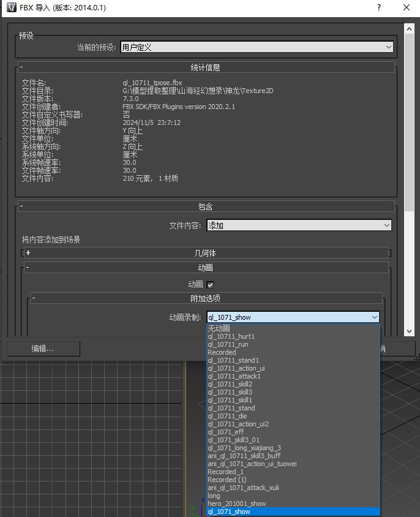Pick ani_ql_1071_action_ui_tuowei take

click(293, 464)
